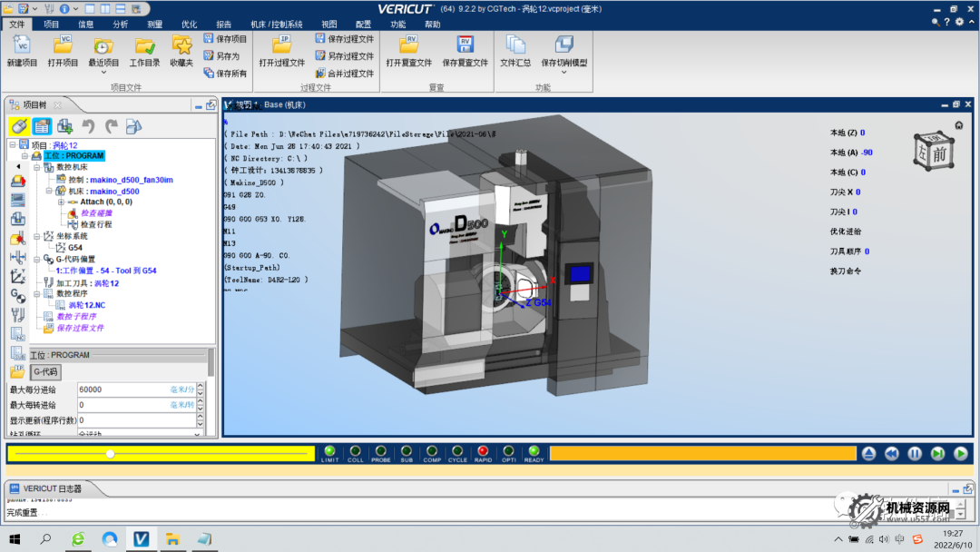This screenshot has width=980, height=552.
Task: Switch to the 机床/控制系统 ribbon tab
Action: [x=276, y=25]
